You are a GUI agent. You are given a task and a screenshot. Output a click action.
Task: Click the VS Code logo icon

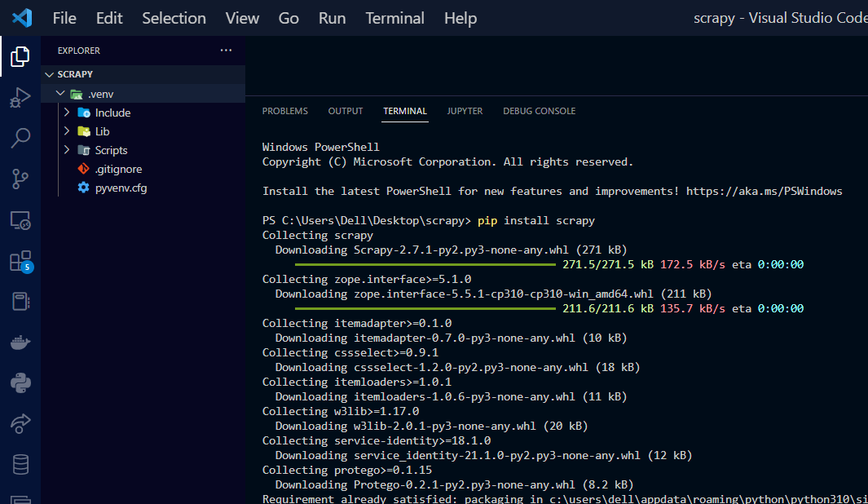pos(22,18)
